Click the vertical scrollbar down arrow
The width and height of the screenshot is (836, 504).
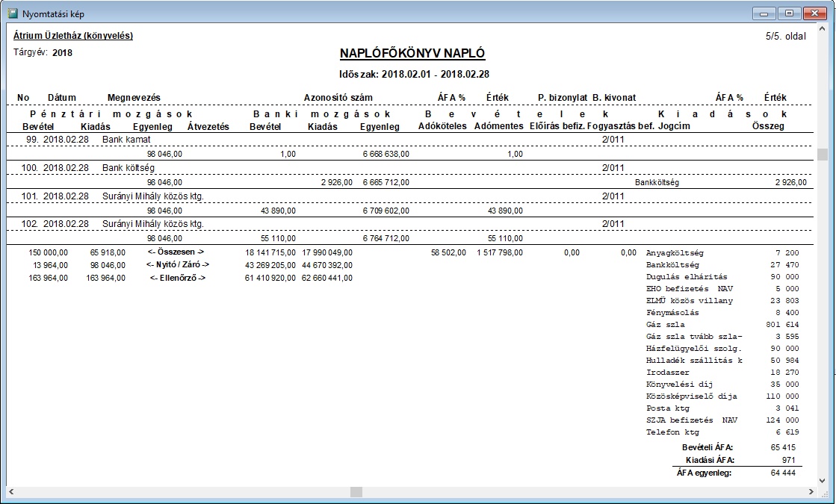click(x=823, y=479)
